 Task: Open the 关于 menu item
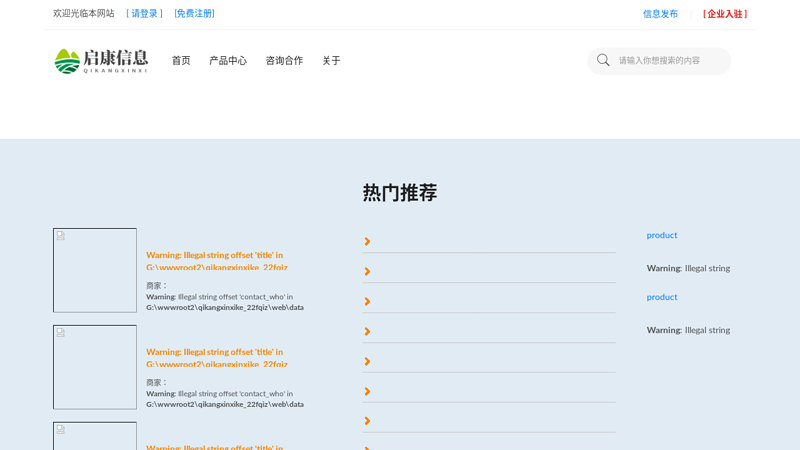pyautogui.click(x=331, y=61)
